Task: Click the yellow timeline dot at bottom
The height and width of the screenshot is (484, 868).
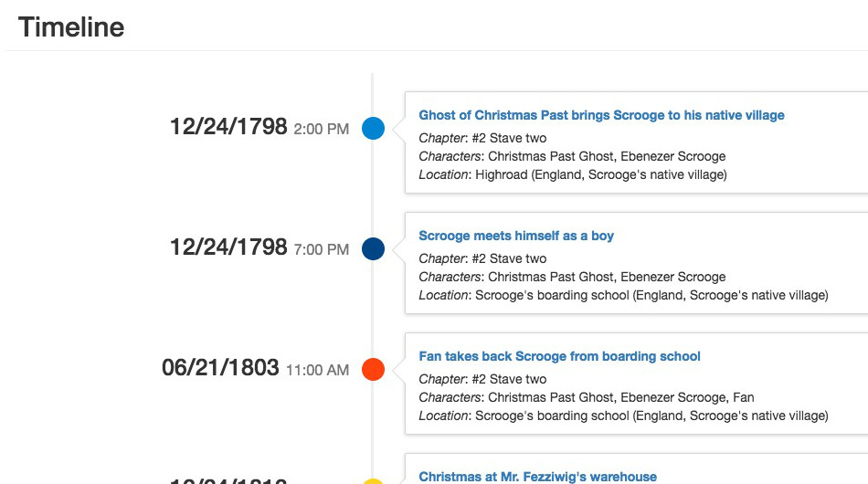Action: [373, 481]
